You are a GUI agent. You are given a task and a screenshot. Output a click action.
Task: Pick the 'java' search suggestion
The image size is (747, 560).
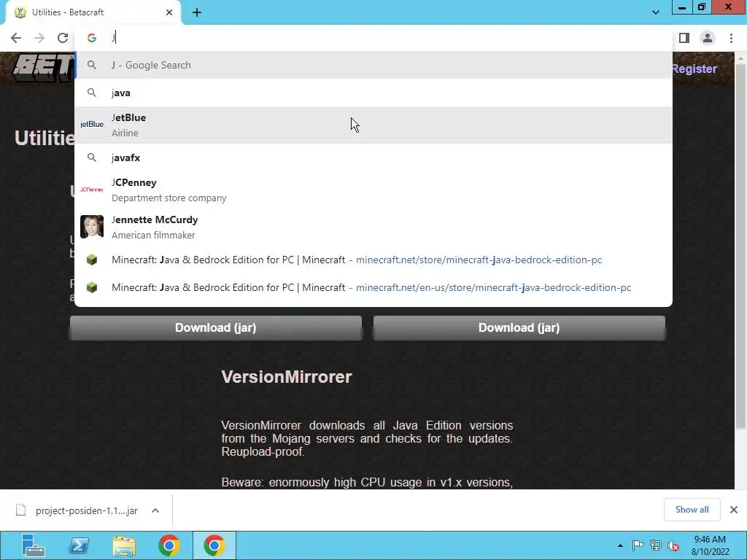pyautogui.click(x=373, y=93)
